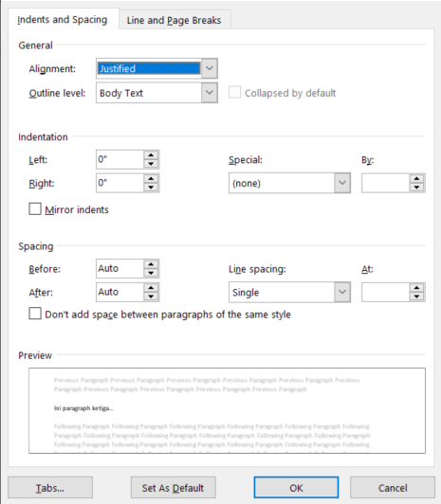Click the Justified alignment field

[x=149, y=68]
